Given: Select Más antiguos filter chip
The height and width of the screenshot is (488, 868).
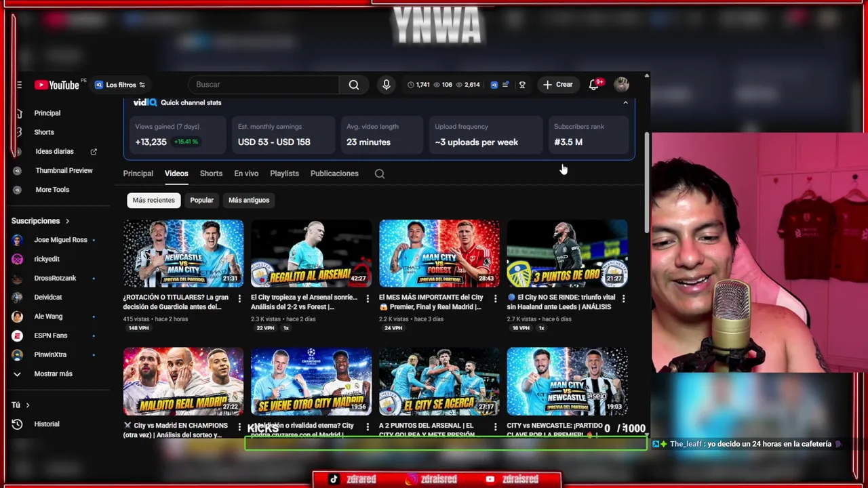Looking at the screenshot, I should click(x=249, y=200).
